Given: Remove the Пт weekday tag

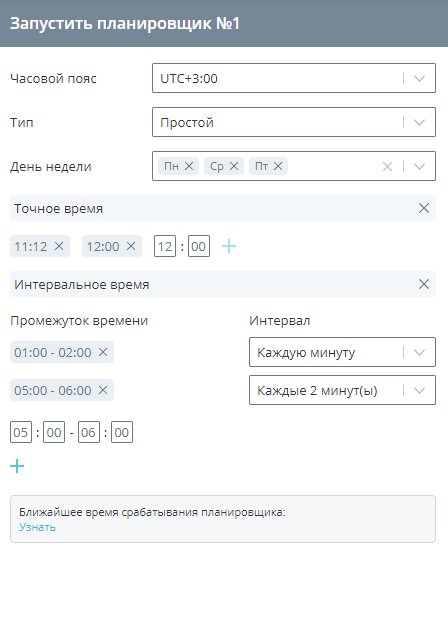Looking at the screenshot, I should point(278,166).
